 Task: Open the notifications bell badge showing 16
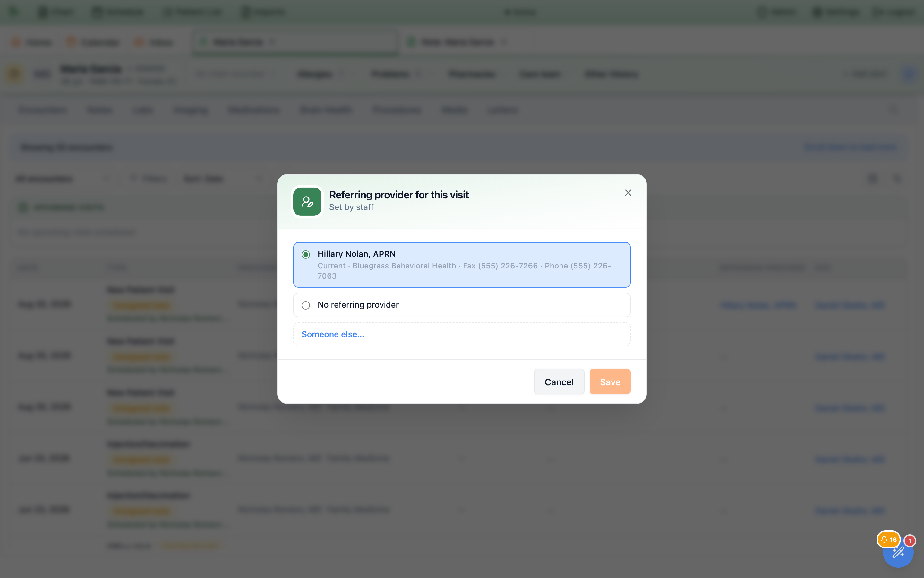(x=888, y=540)
